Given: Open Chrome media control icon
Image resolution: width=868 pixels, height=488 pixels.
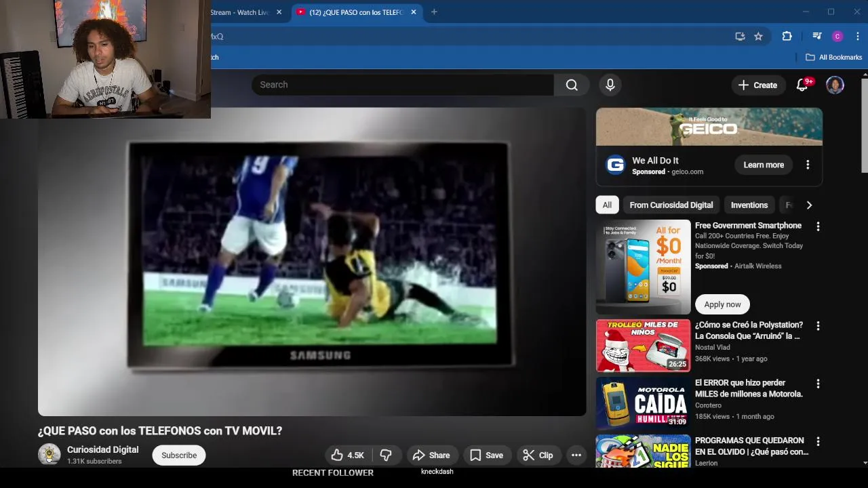Looking at the screenshot, I should click(x=817, y=37).
